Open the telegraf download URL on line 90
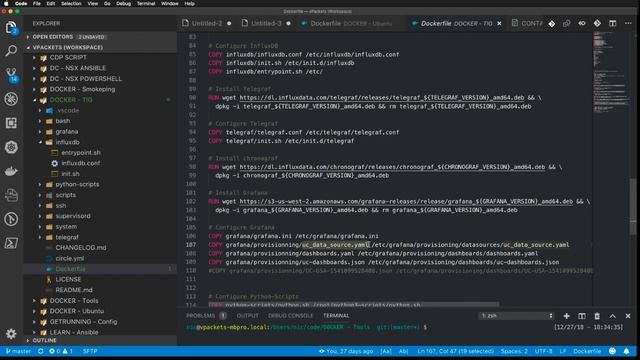This screenshot has height=360, width=640. click(382, 98)
